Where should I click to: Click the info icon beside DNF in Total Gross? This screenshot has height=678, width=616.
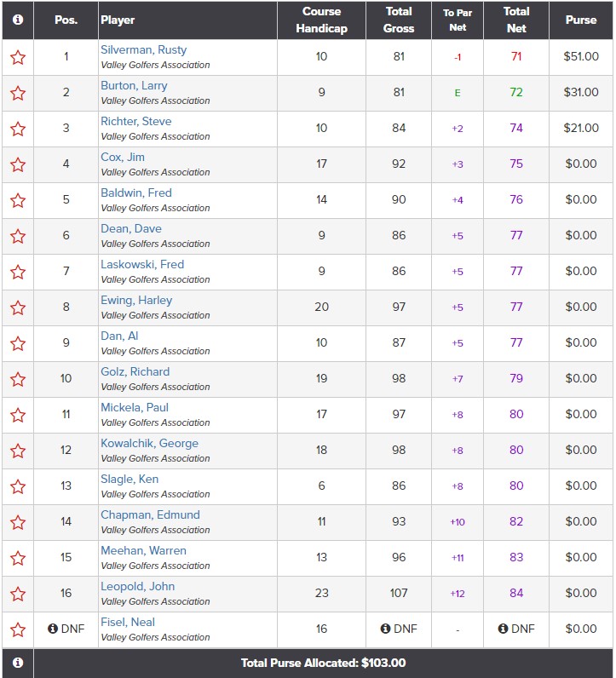tap(386, 629)
